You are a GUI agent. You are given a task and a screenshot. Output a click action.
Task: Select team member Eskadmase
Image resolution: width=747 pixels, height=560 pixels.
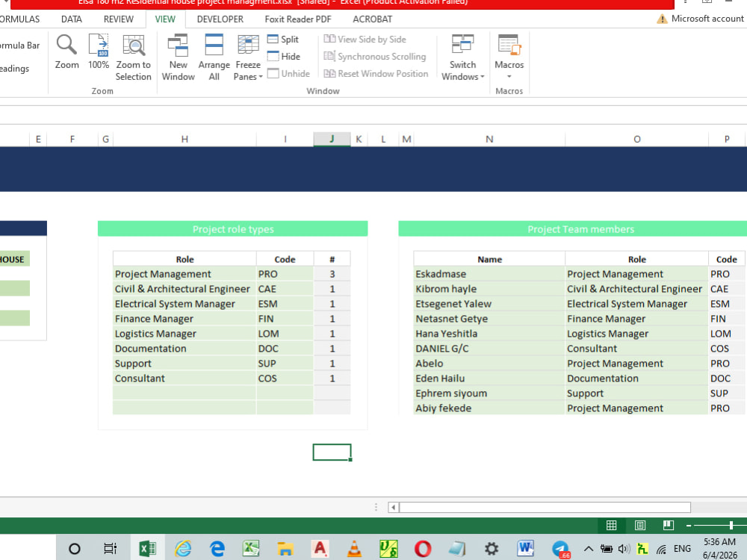pos(489,274)
